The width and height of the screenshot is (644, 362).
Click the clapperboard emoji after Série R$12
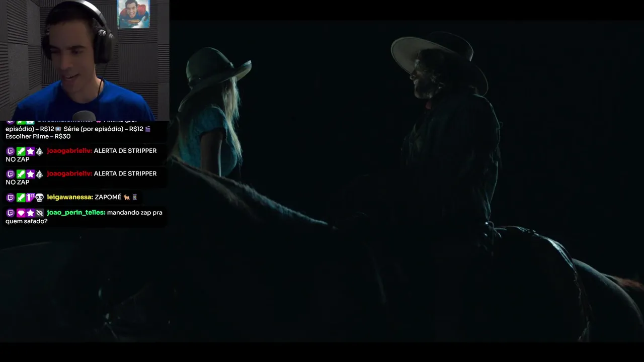[x=148, y=129]
